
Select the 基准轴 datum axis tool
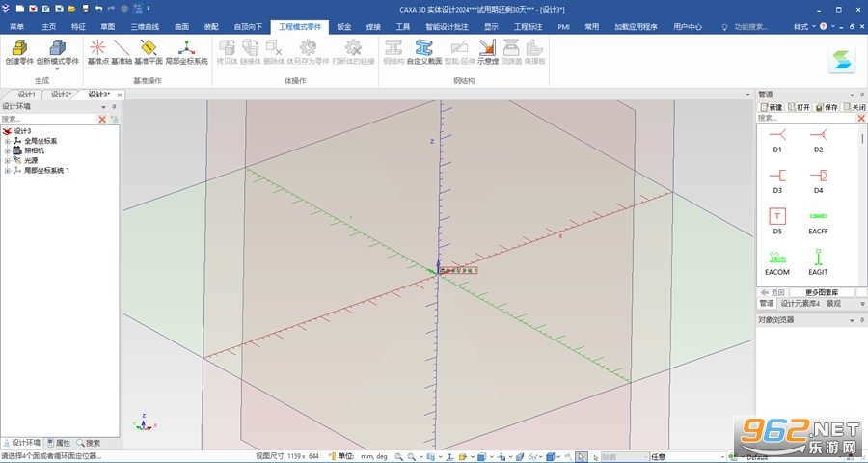point(122,52)
